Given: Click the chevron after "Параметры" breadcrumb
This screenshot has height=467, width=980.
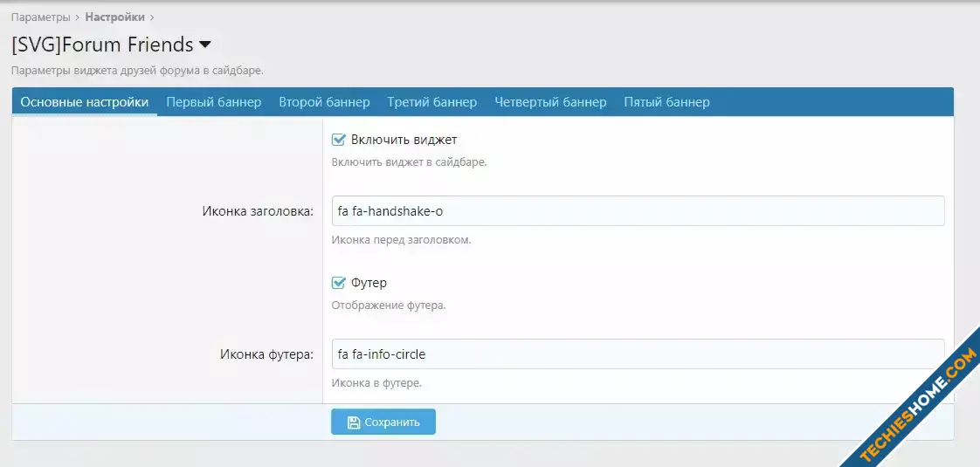Looking at the screenshot, I should pyautogui.click(x=78, y=17).
